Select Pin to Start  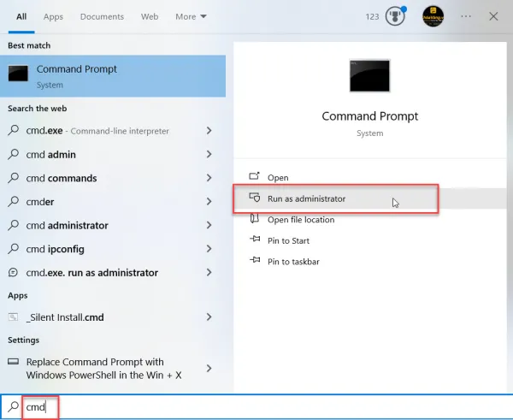(370, 240)
